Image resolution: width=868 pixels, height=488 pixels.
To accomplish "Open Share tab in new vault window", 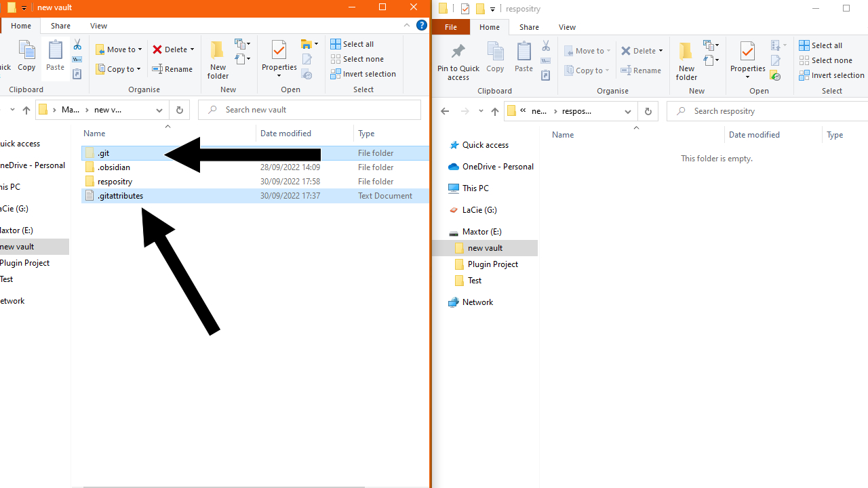I will pyautogui.click(x=60, y=26).
